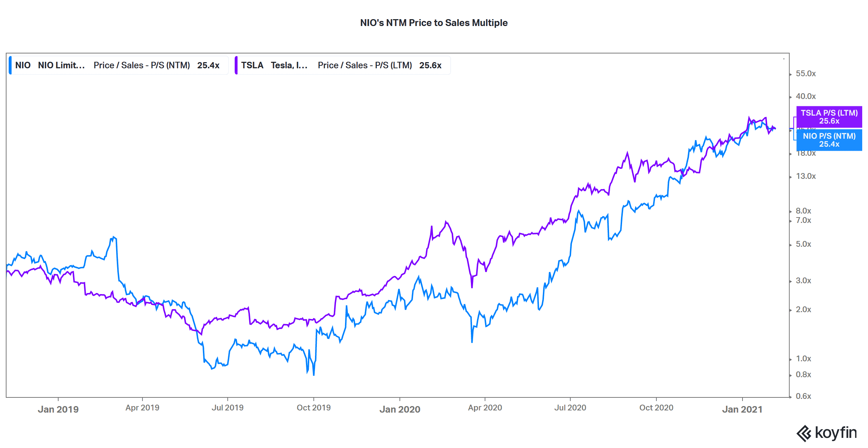Click the '7.0x' y-axis label
The height and width of the screenshot is (448, 868).
pos(803,220)
